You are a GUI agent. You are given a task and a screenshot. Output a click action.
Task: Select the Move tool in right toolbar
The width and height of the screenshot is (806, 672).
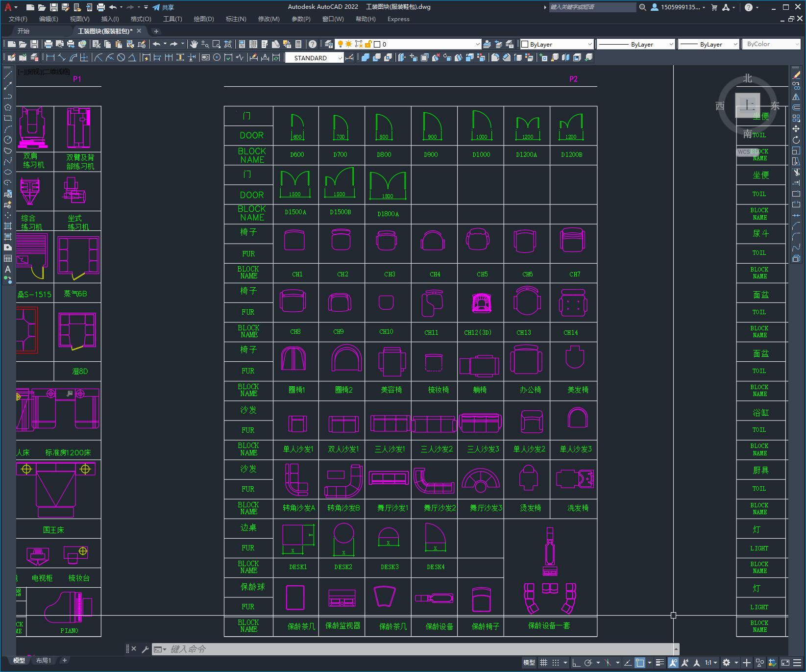click(796, 129)
